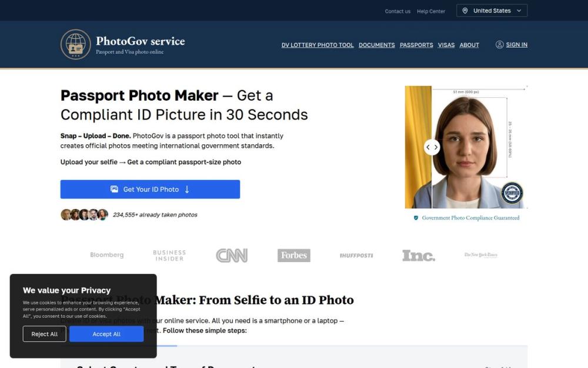Click the Verified seal badge on the photo
Viewport: 588px width, 368px height.
pos(511,192)
